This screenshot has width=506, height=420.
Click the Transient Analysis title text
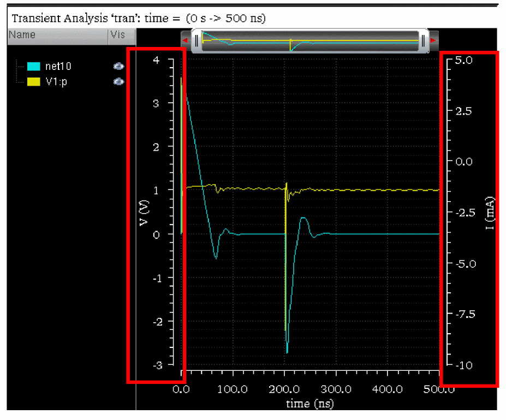coord(139,18)
